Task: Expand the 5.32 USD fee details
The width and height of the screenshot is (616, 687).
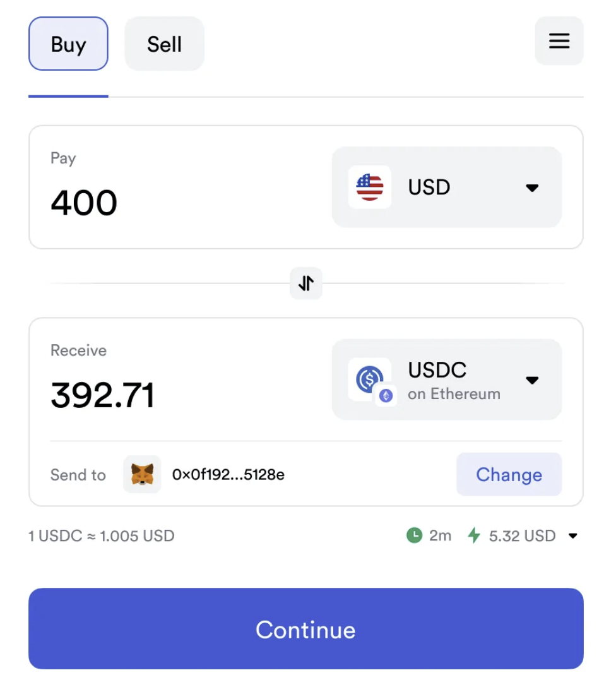Action: (572, 536)
